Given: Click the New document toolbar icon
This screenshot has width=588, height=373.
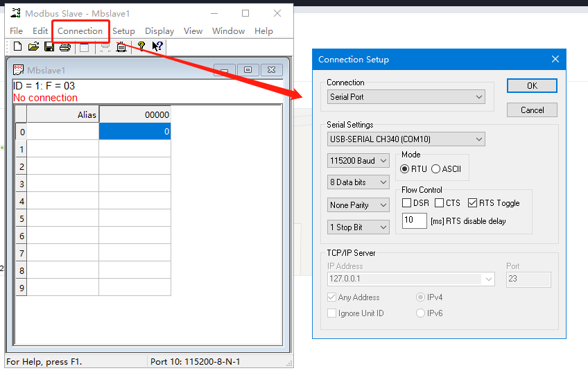Looking at the screenshot, I should [x=18, y=46].
